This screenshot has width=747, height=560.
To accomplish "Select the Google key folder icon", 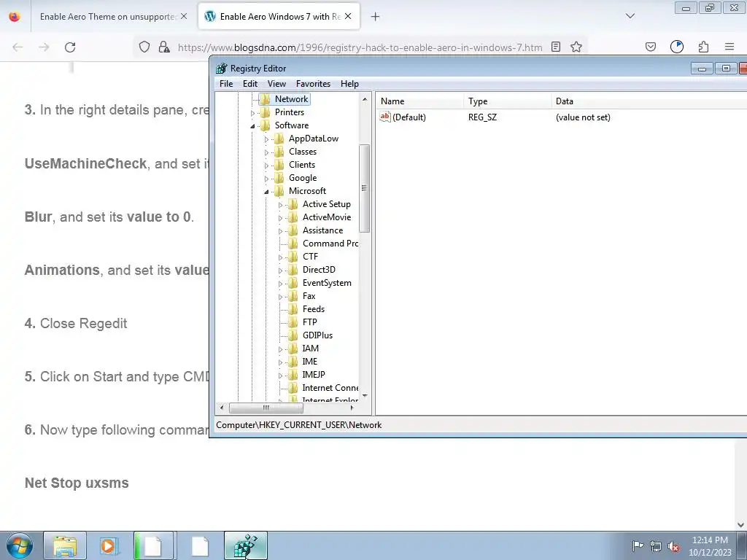I will [x=279, y=178].
